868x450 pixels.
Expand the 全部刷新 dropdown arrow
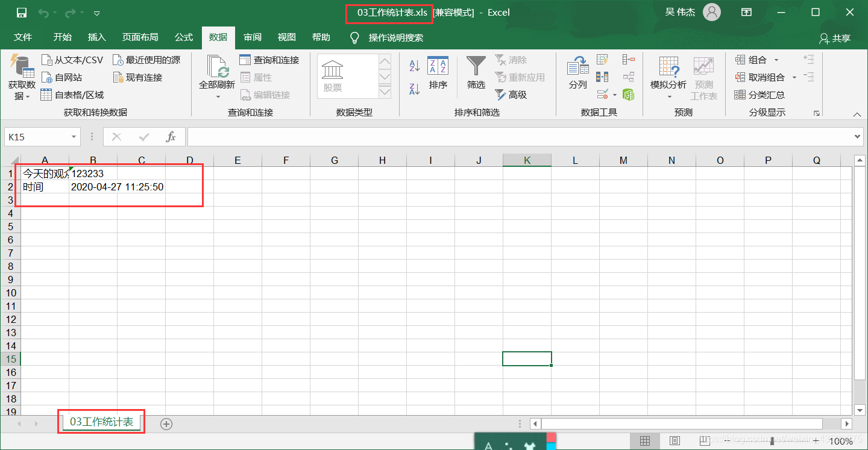[x=218, y=96]
